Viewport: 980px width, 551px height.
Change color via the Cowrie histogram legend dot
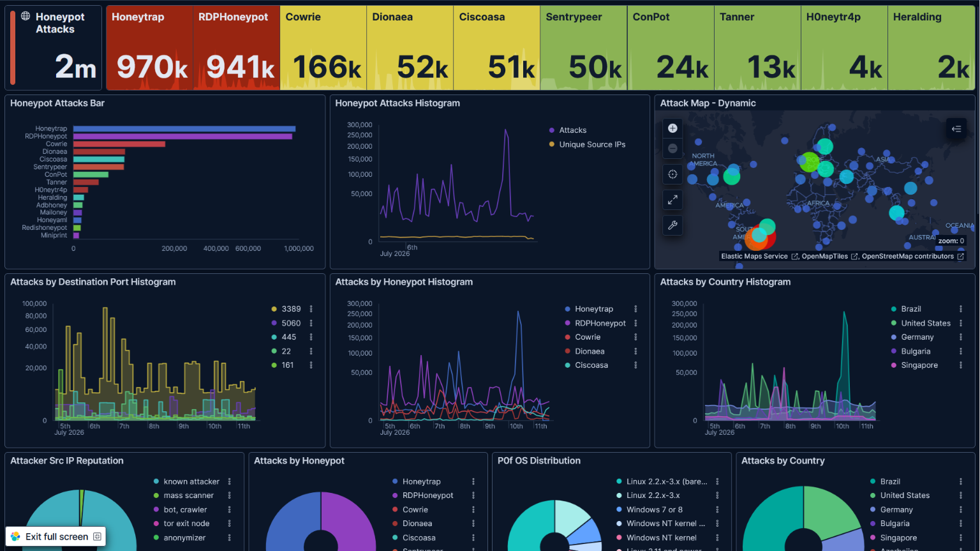[x=568, y=337]
